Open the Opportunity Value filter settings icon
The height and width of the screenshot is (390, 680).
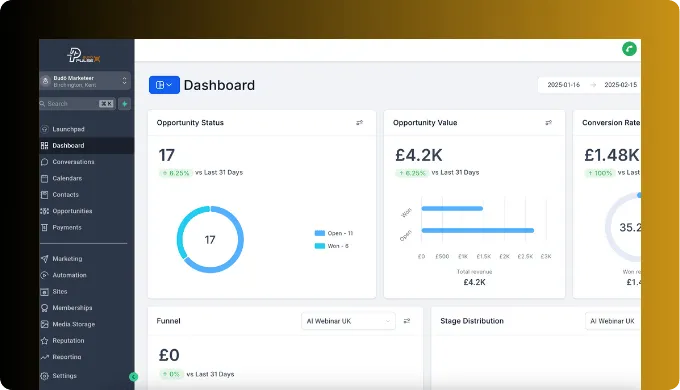click(549, 123)
